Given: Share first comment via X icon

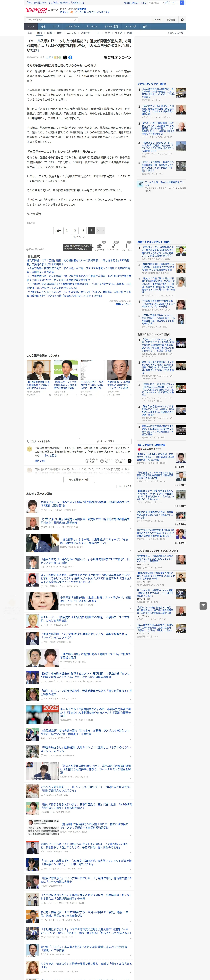Looking at the screenshot, I should click(129, 461).
